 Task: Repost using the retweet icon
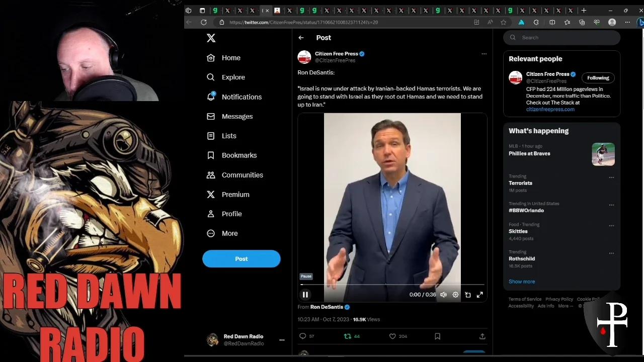point(347,336)
